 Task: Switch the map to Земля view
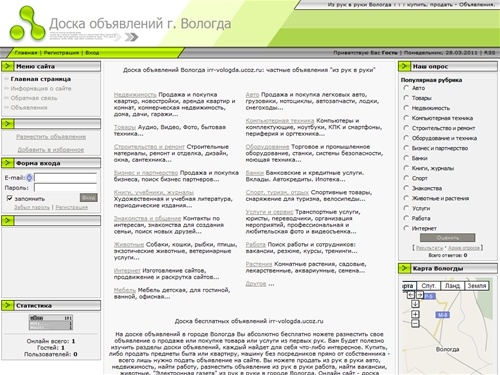pyautogui.click(x=477, y=286)
